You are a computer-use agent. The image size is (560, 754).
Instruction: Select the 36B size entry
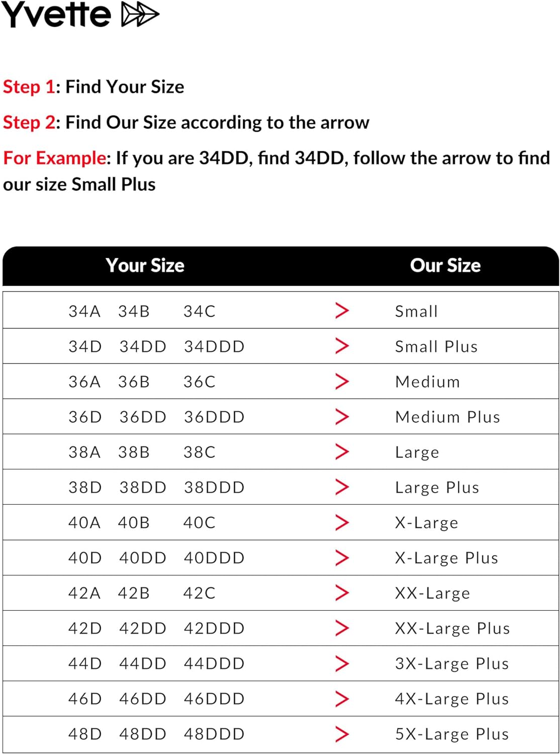click(134, 382)
